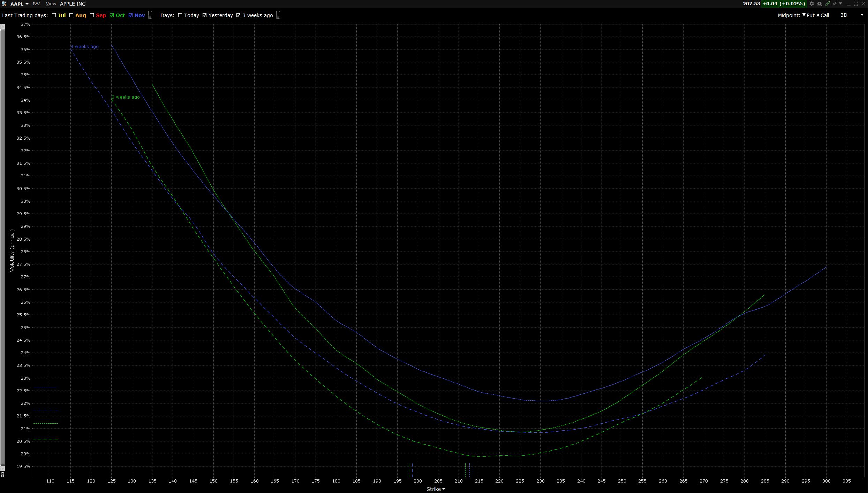The image size is (868, 493).
Task: Click the blue '3 weeks ago' curve label
Action: coord(85,46)
